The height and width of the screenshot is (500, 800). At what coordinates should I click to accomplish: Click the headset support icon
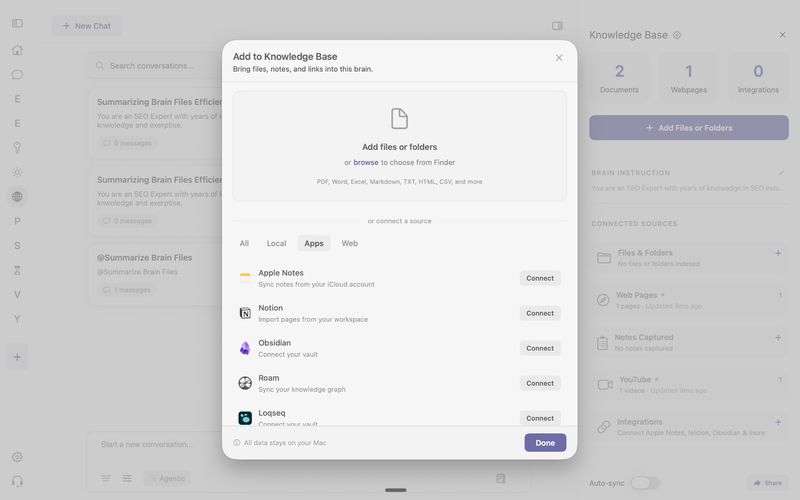coord(17,481)
